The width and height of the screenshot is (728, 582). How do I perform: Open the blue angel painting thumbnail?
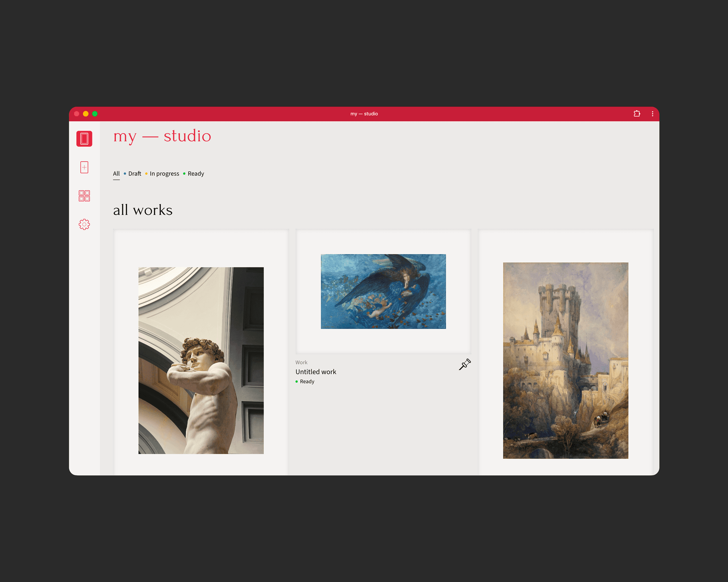pos(383,291)
